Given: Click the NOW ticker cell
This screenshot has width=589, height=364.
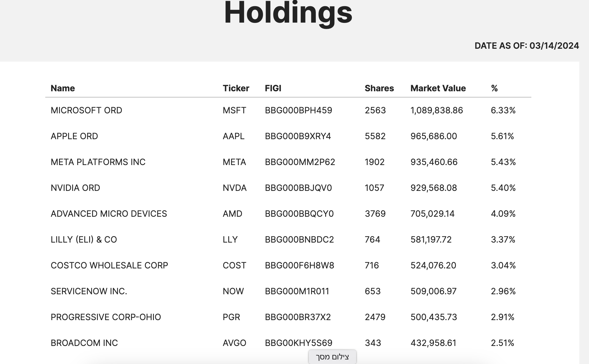Looking at the screenshot, I should pos(233,291).
